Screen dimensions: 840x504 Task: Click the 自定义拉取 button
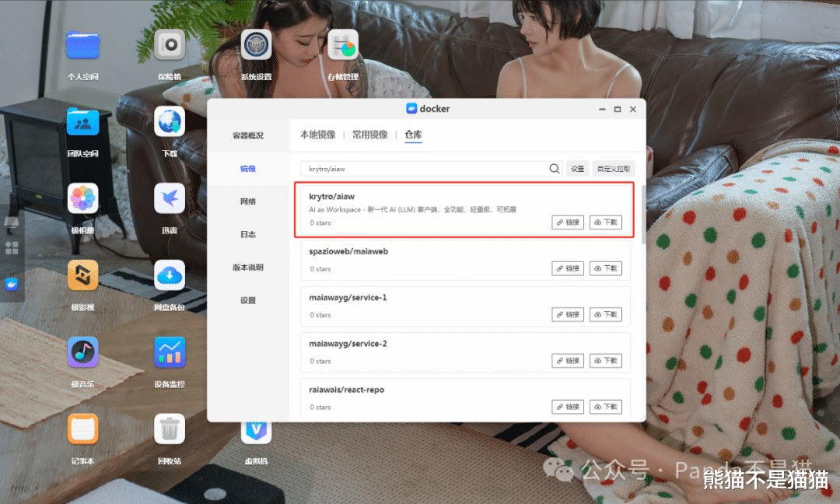[x=614, y=169]
